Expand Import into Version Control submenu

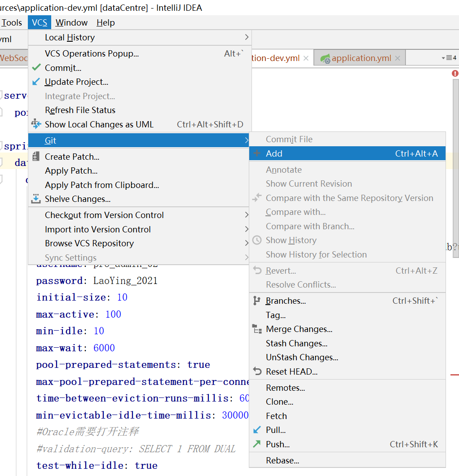(x=247, y=229)
